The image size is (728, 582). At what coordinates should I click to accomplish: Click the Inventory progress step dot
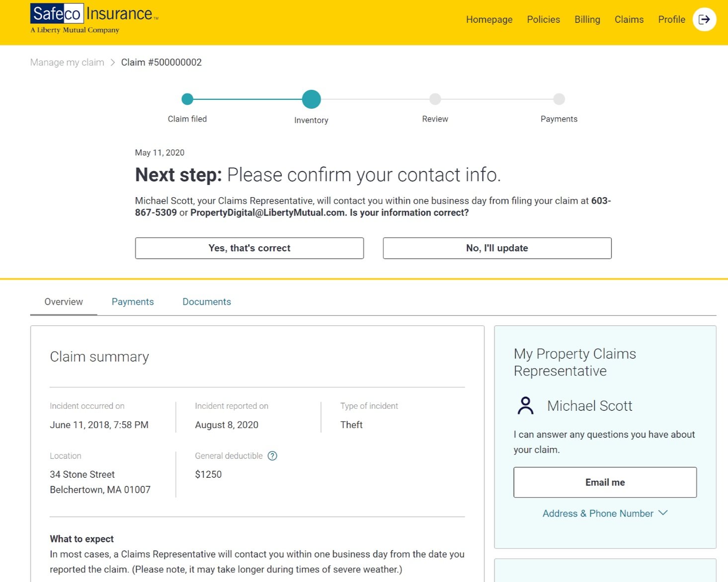tap(311, 99)
